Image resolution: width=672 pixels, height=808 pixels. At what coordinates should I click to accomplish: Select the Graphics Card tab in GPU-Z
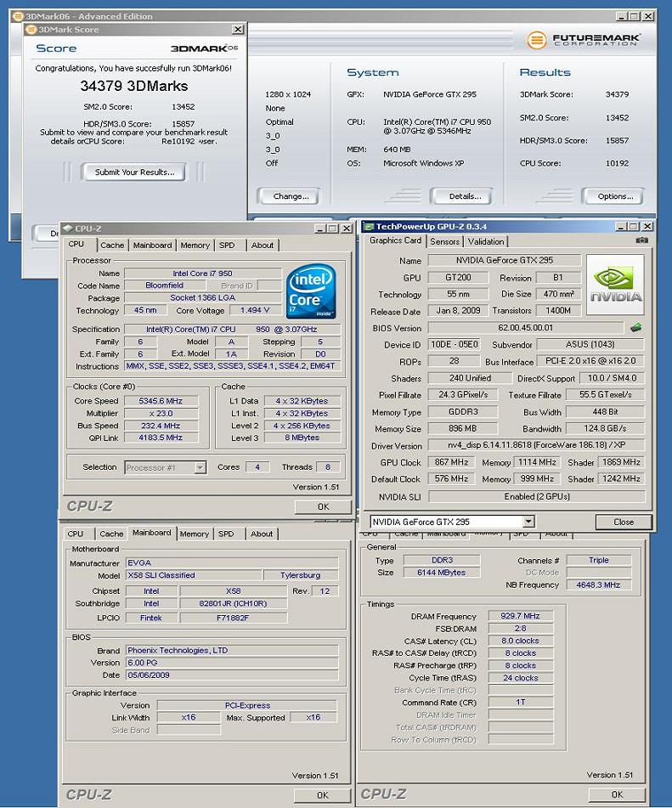tap(395, 240)
